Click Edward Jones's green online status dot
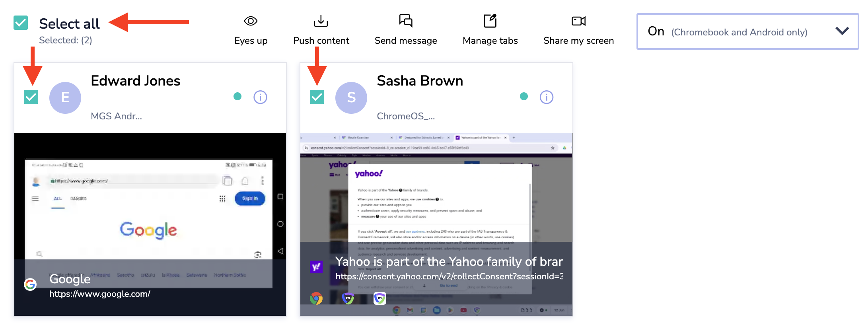 click(237, 96)
